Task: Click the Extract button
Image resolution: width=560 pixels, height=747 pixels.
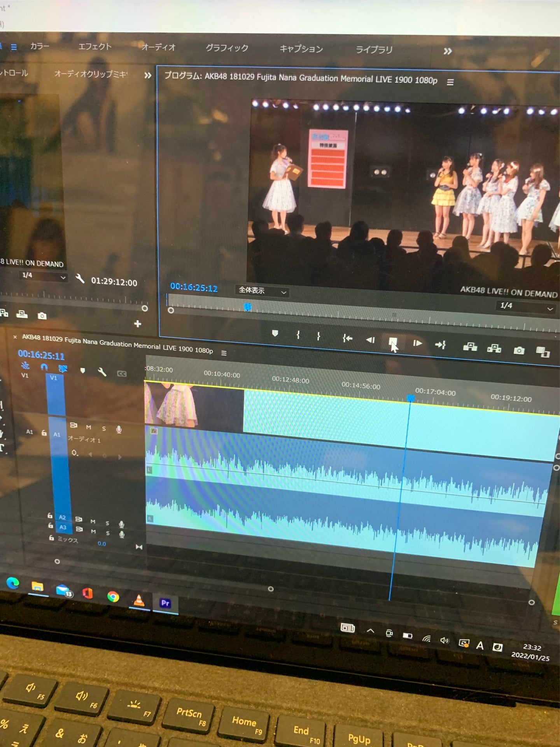Action: 494,348
